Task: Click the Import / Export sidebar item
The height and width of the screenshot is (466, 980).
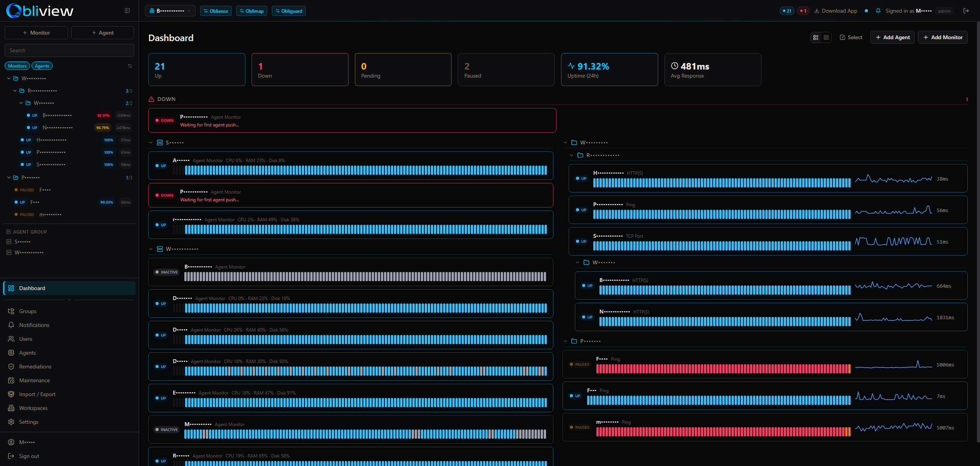Action: (x=36, y=394)
